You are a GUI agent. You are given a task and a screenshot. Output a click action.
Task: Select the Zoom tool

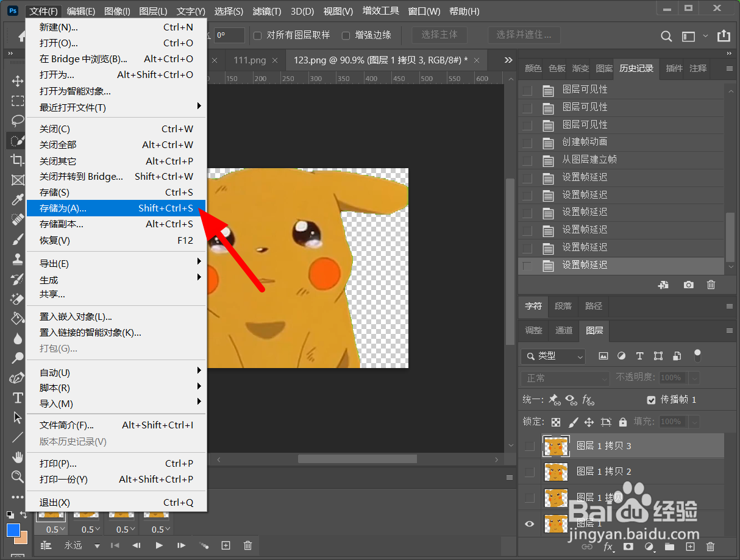point(17,477)
